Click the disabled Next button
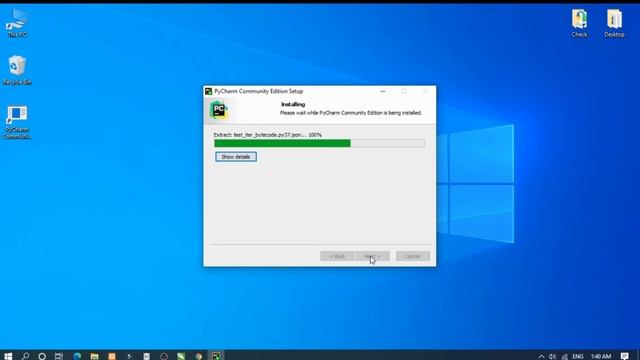The height and width of the screenshot is (360, 640). 372,256
